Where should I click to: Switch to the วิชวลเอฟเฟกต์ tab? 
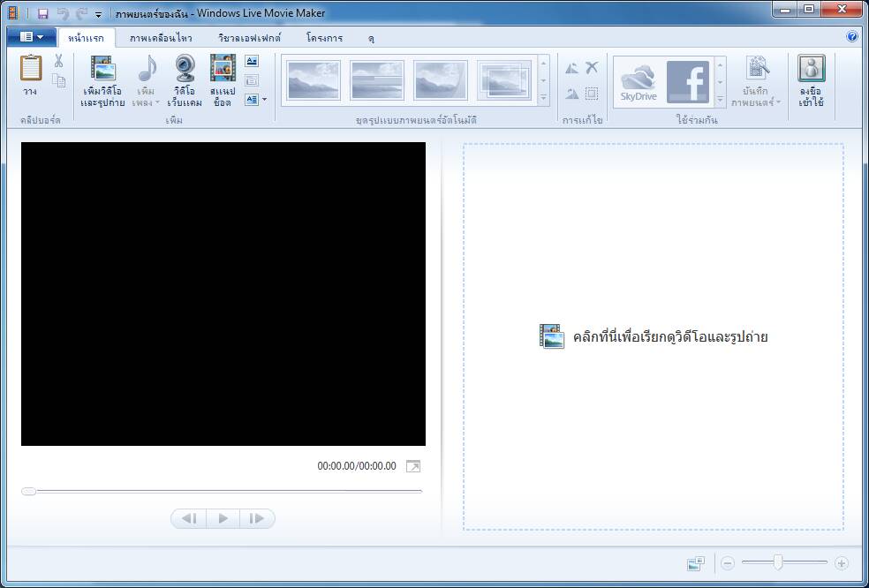(250, 38)
